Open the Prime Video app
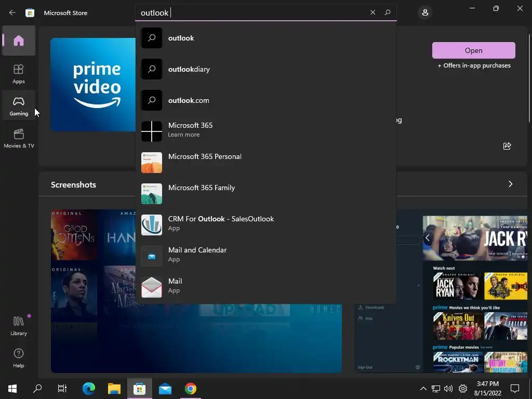 tap(474, 50)
